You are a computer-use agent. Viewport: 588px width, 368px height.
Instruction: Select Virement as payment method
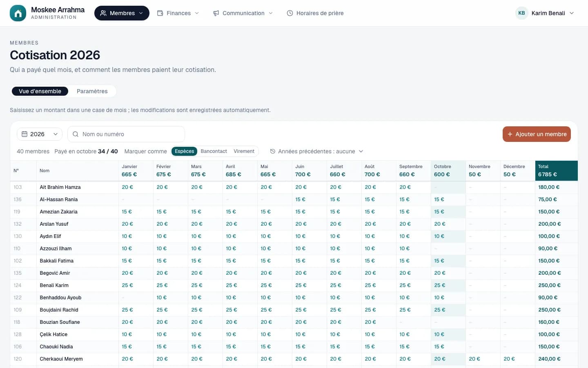[244, 151]
